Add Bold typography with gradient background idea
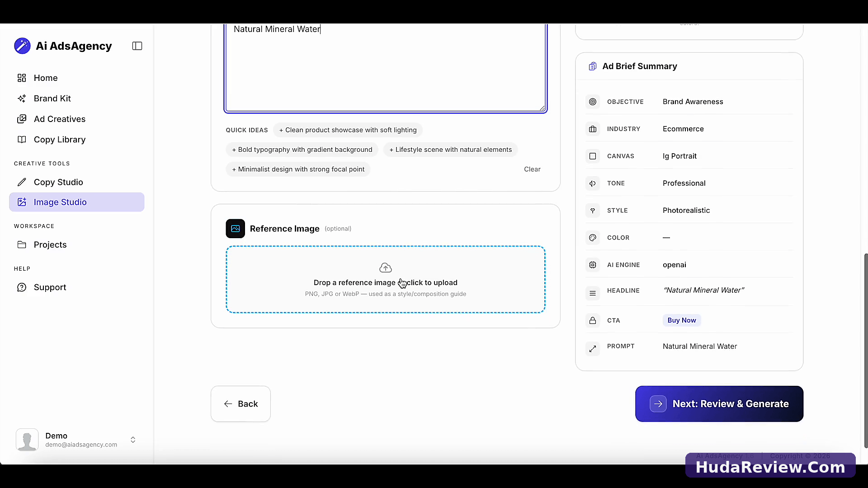Image resolution: width=868 pixels, height=488 pixels. click(x=302, y=150)
